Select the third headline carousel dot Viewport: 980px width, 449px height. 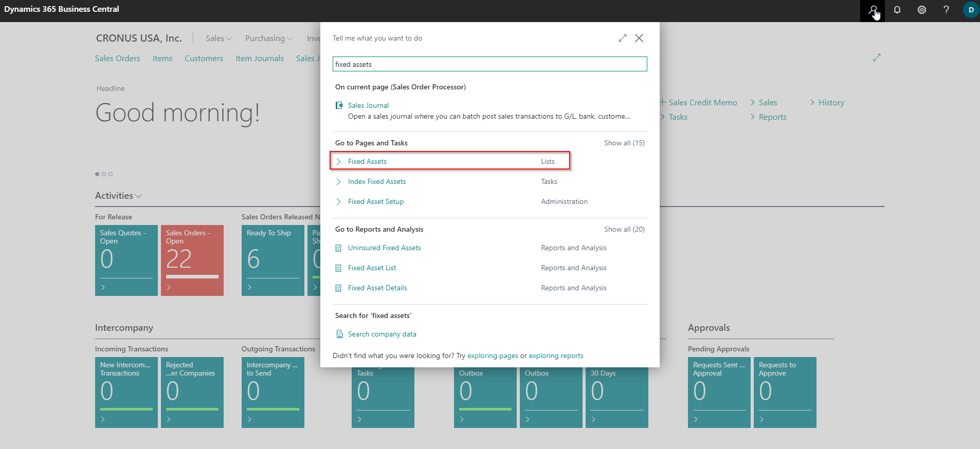[111, 174]
